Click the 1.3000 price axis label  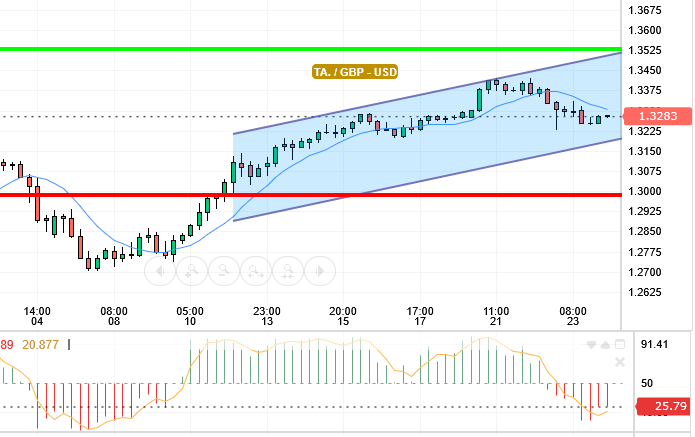[645, 191]
